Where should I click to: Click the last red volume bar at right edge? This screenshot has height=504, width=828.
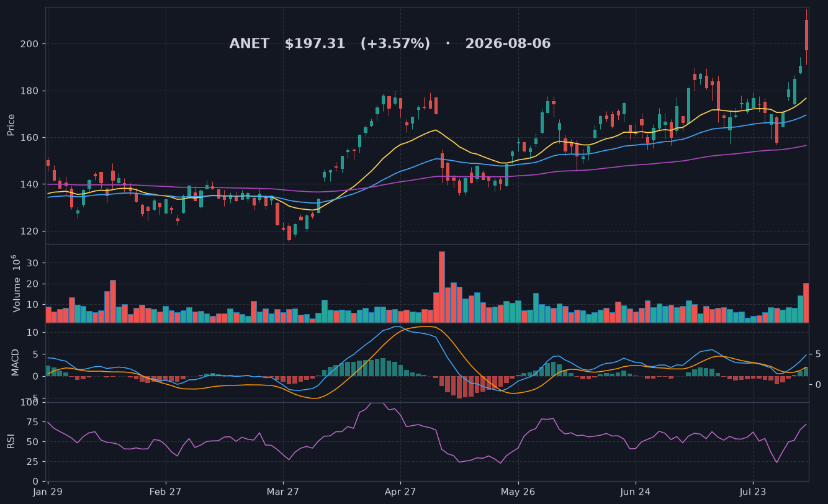click(x=806, y=303)
